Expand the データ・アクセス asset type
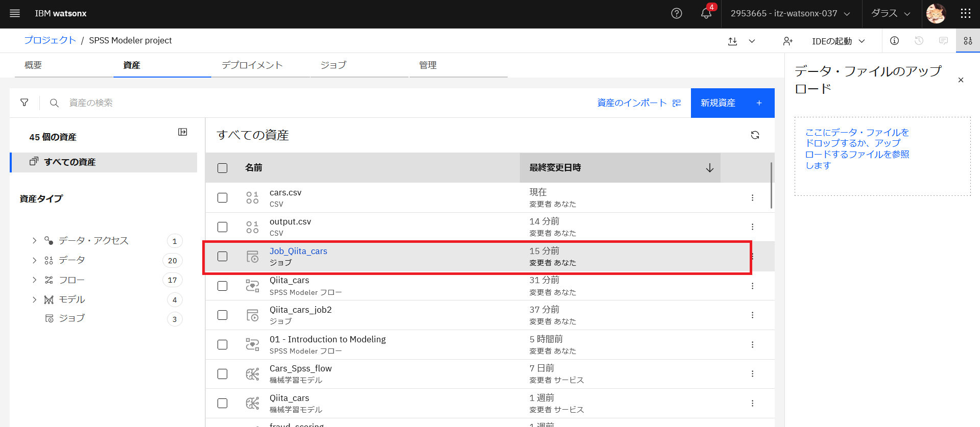This screenshot has height=427, width=980. tap(34, 240)
